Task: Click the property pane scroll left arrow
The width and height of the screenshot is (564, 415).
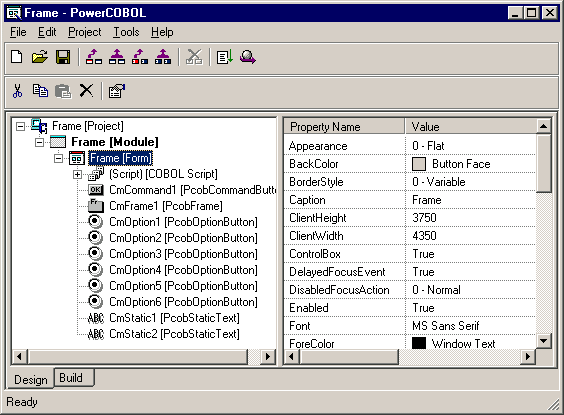Action: point(292,357)
